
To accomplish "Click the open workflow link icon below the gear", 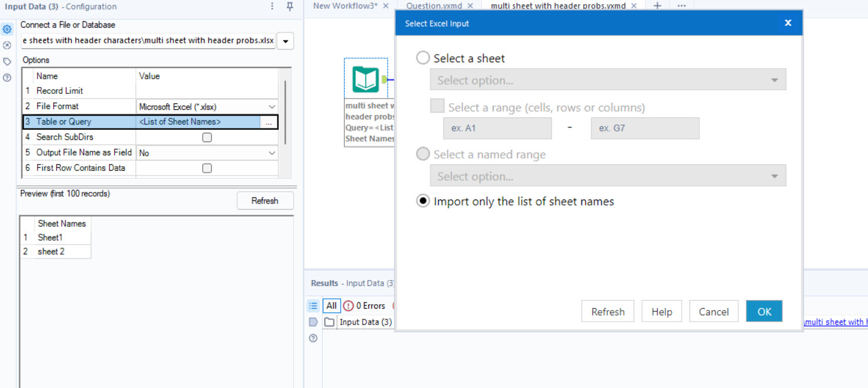I will (x=7, y=45).
